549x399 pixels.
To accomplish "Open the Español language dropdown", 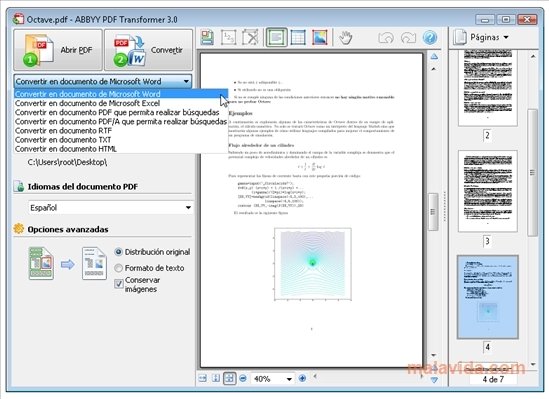I will (188, 208).
